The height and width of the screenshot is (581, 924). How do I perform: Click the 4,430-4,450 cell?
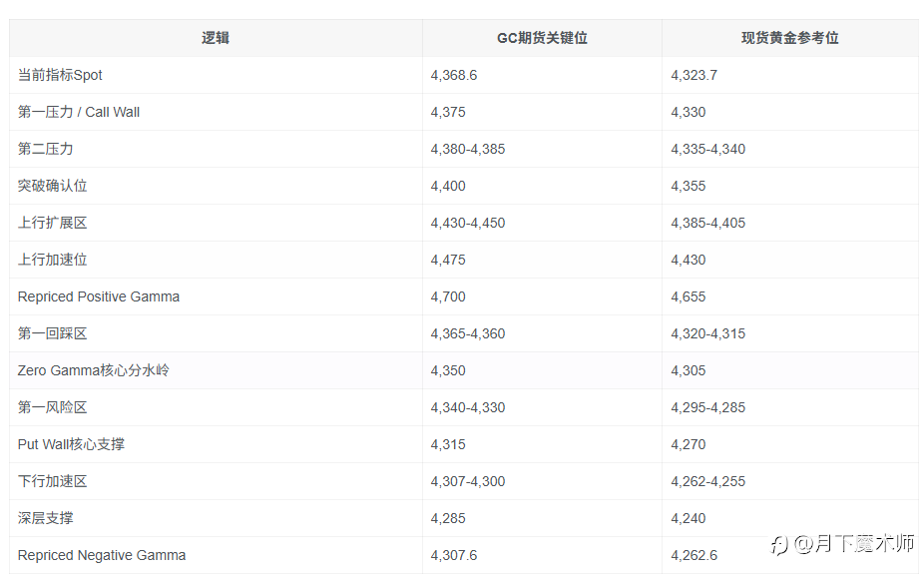pos(468,224)
